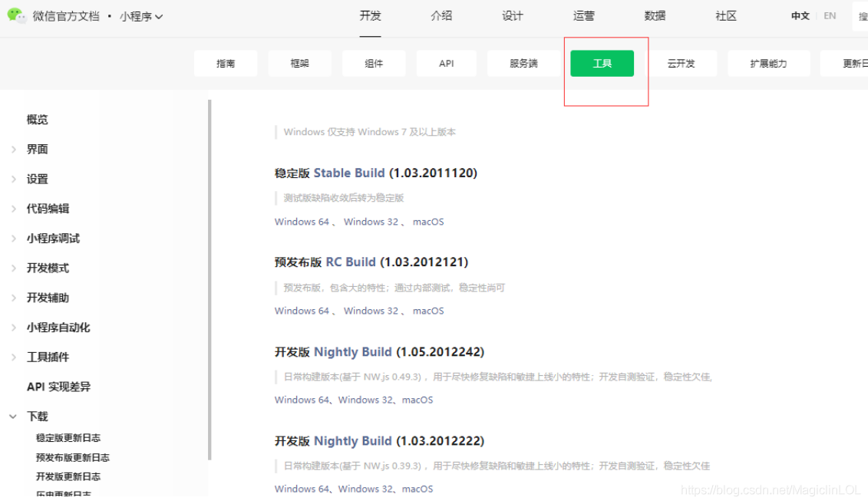Expand the 工具插件 sidebar chevron
868x504 pixels.
14,357
